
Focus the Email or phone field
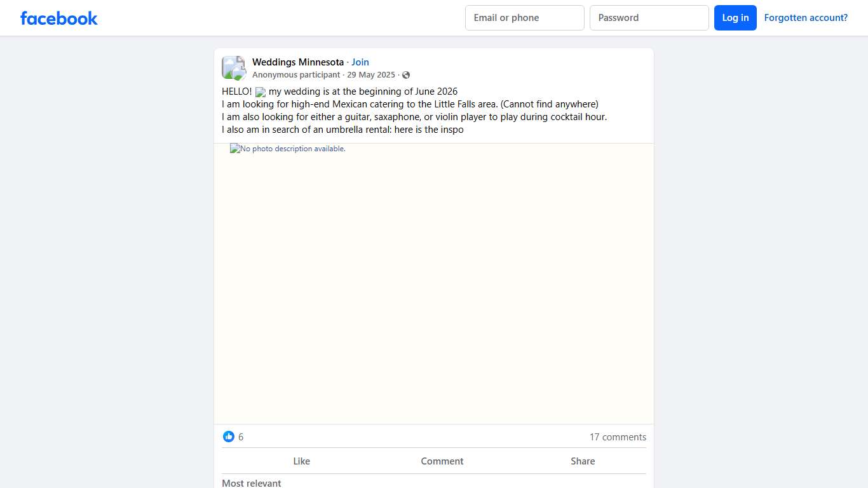click(524, 18)
